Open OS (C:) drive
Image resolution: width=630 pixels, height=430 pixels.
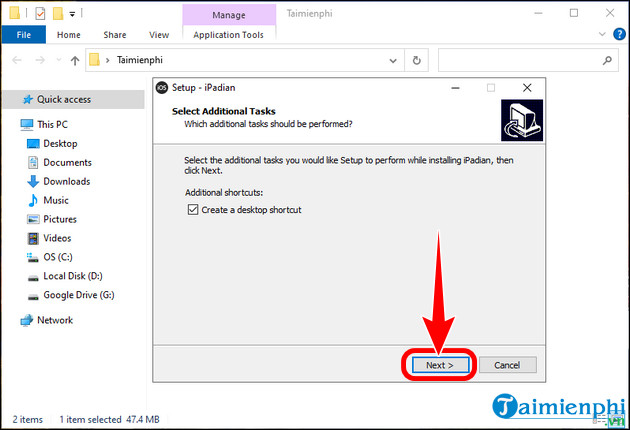pos(58,257)
